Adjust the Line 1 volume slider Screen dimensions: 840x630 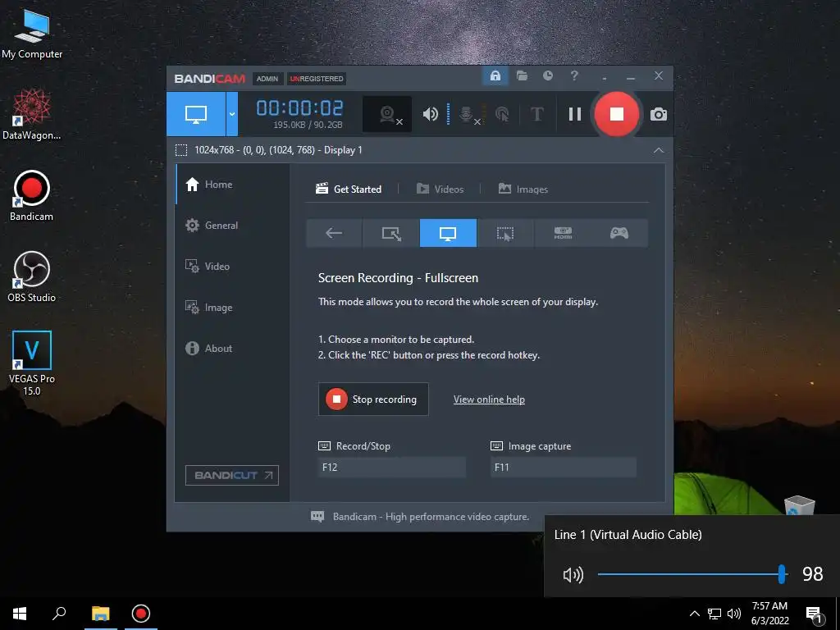691,574
